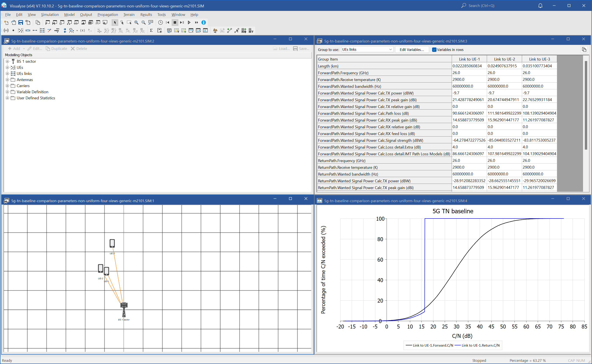The image size is (592, 364).
Task: Click the Stations antenna wave icon
Action: (x=6, y=30)
